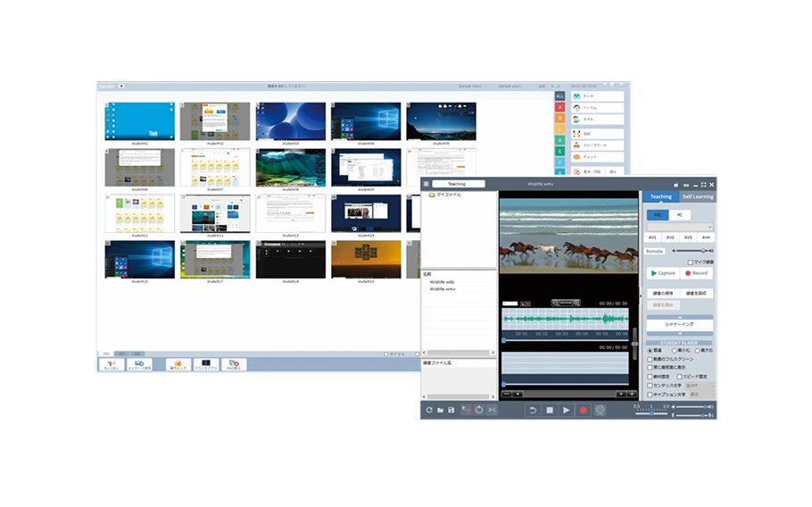This screenshot has height=507, width=812.
Task: Click the operation lock padlock button
Action: pyautogui.click(x=178, y=364)
